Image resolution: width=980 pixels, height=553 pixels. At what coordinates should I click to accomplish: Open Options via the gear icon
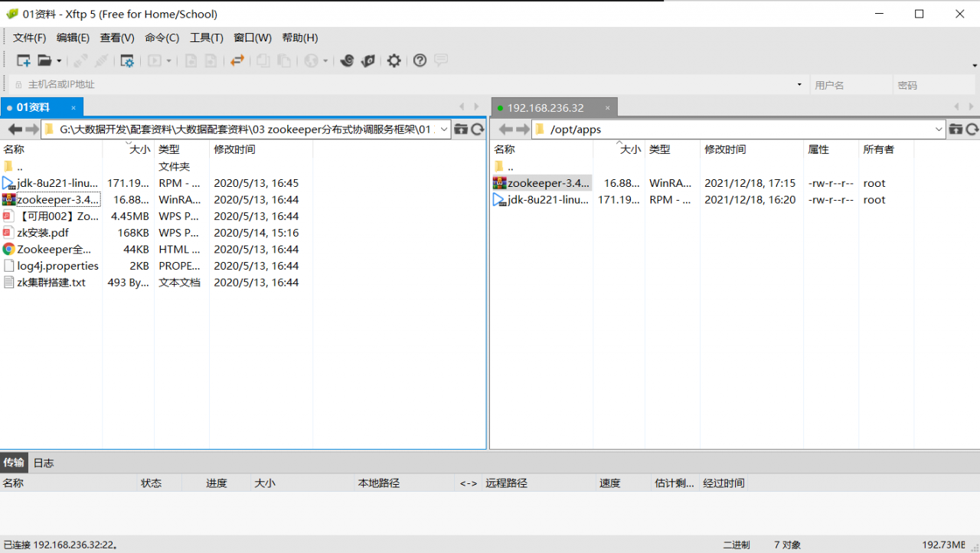point(394,61)
